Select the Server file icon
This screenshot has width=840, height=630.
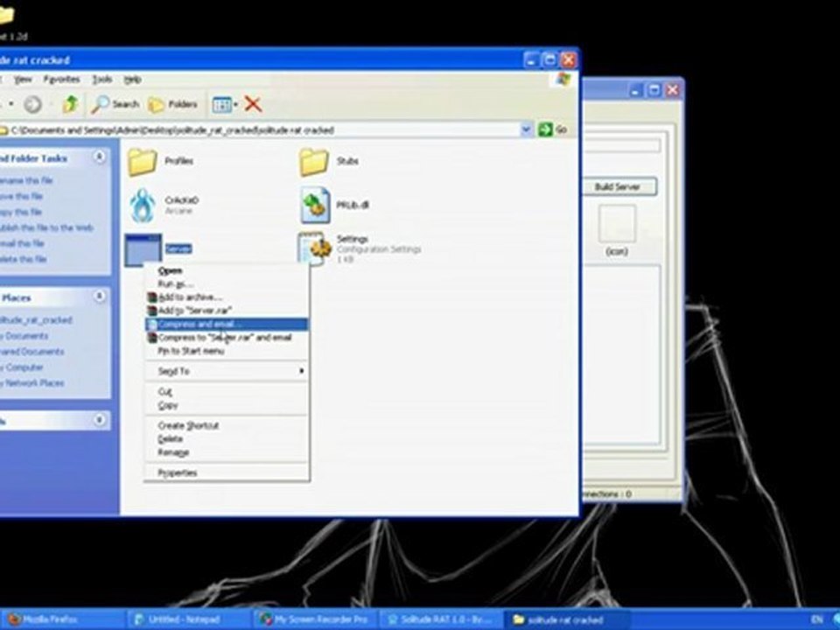pos(143,249)
